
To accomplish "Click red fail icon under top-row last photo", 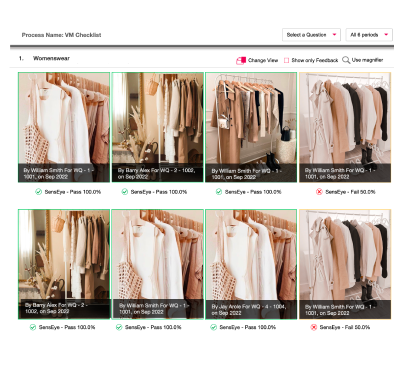I will [x=319, y=192].
